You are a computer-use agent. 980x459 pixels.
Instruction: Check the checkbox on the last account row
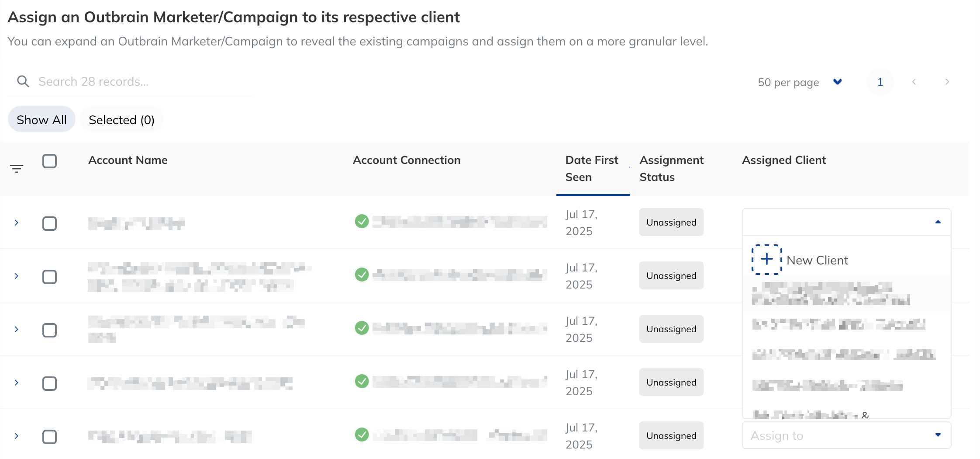tap(50, 436)
